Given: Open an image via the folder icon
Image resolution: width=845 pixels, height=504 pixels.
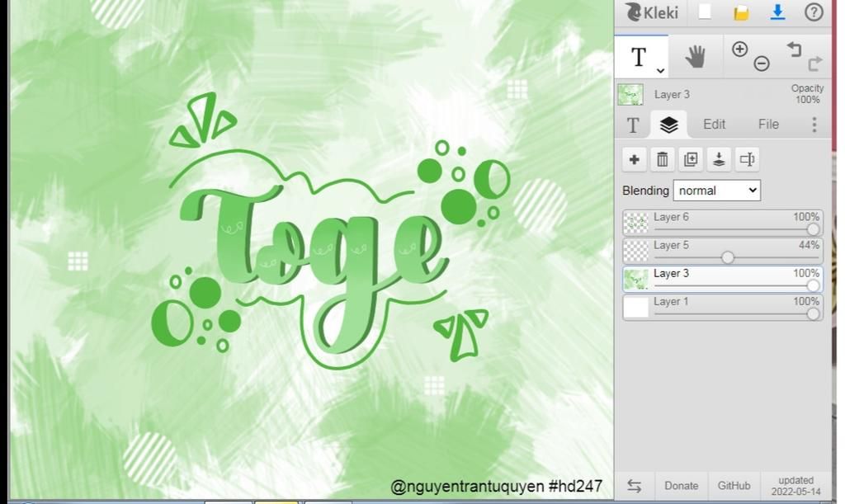Looking at the screenshot, I should click(742, 12).
